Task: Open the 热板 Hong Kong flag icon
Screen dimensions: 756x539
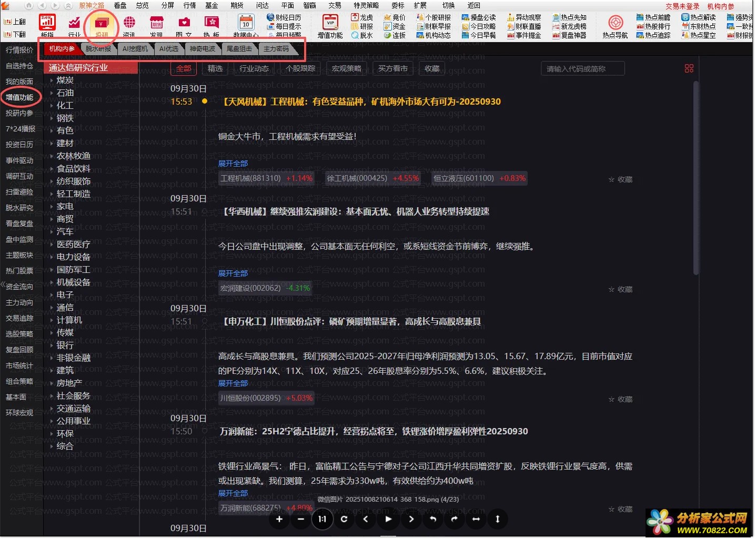Action: coord(211,25)
